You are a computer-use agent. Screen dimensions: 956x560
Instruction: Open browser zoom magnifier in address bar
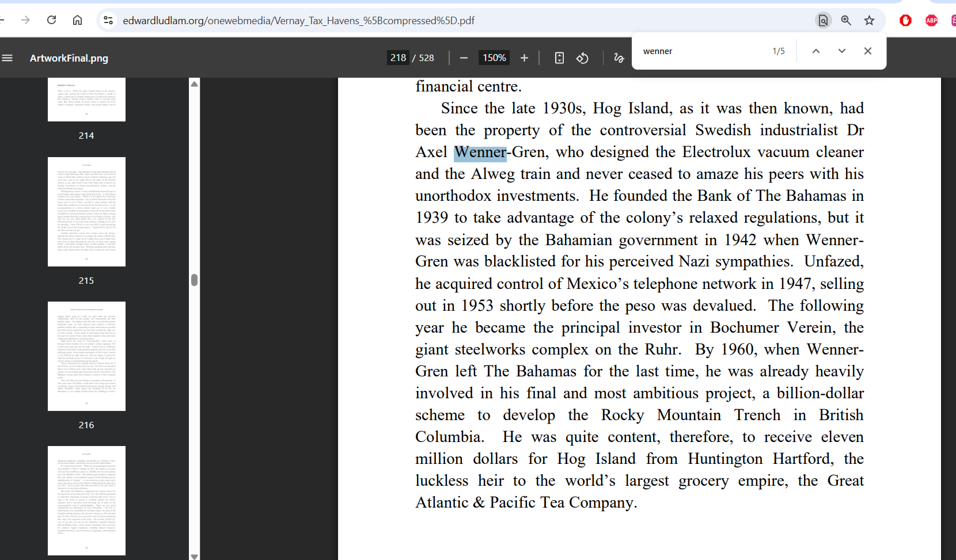tap(846, 20)
